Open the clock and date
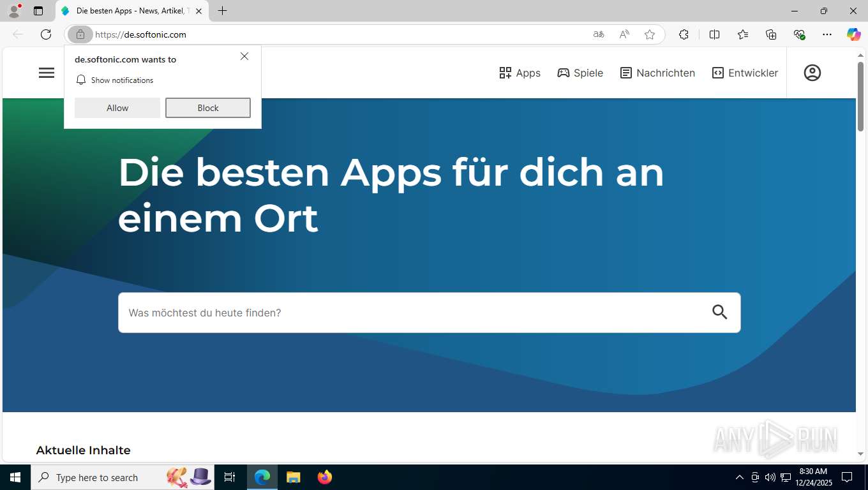This screenshot has height=490, width=868. tap(813, 477)
